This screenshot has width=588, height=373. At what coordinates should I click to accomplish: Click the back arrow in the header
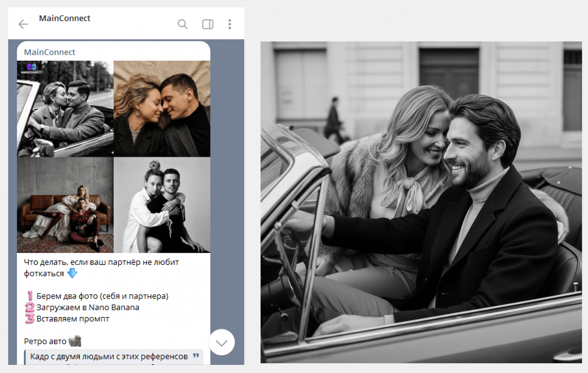(x=23, y=24)
